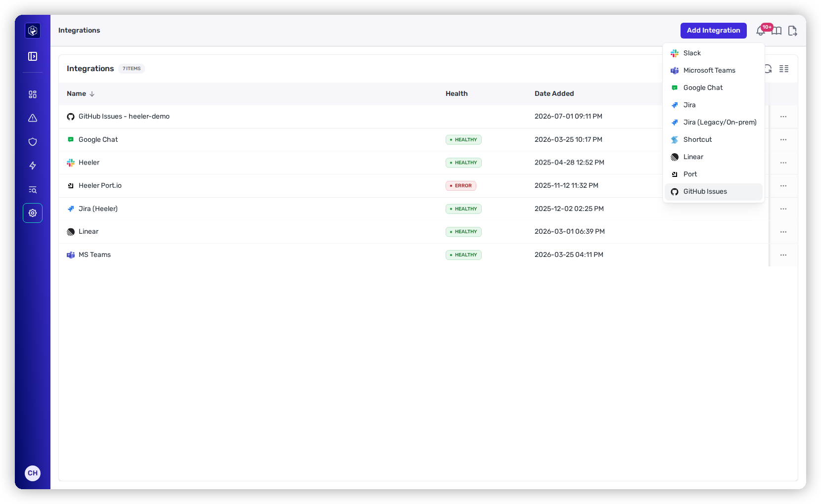Select Slack from the integration menu
The image size is (821, 504).
[713, 53]
